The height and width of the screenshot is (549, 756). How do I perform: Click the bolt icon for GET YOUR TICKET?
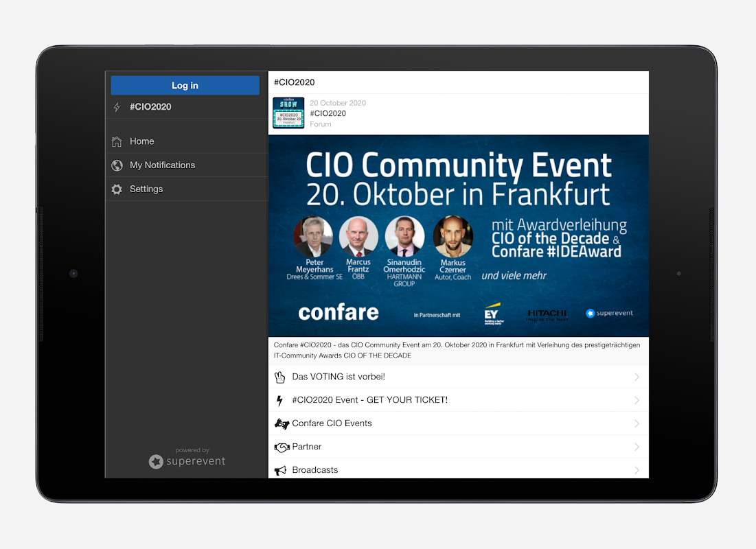(x=279, y=400)
